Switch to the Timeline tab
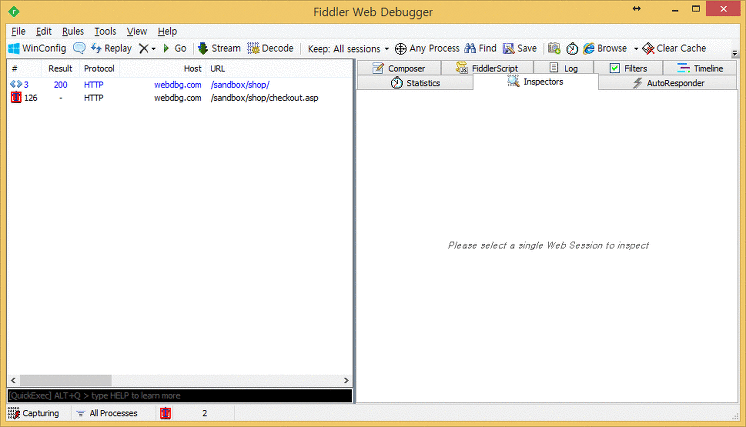746x427 pixels. click(x=700, y=68)
